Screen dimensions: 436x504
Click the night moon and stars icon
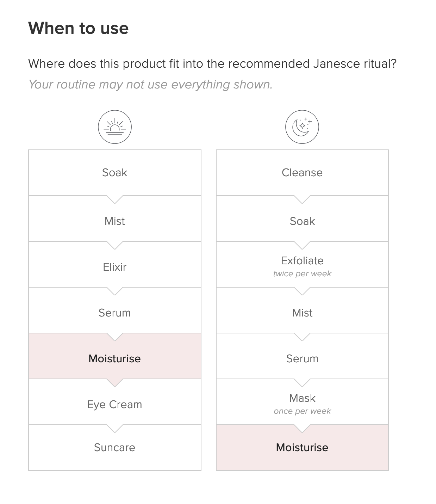[x=302, y=127]
